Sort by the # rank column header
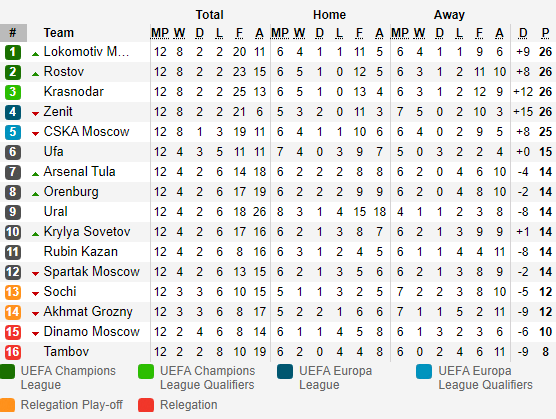 tap(13, 33)
